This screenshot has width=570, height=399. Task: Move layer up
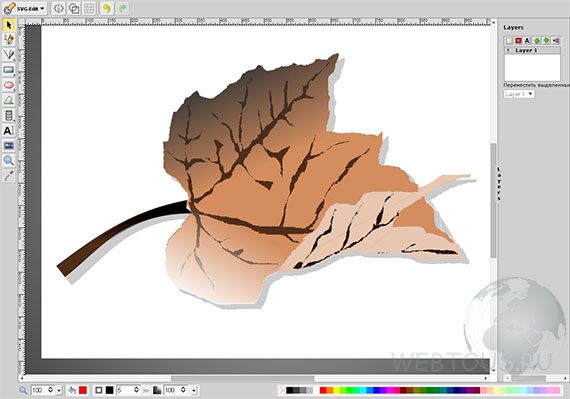[x=537, y=40]
